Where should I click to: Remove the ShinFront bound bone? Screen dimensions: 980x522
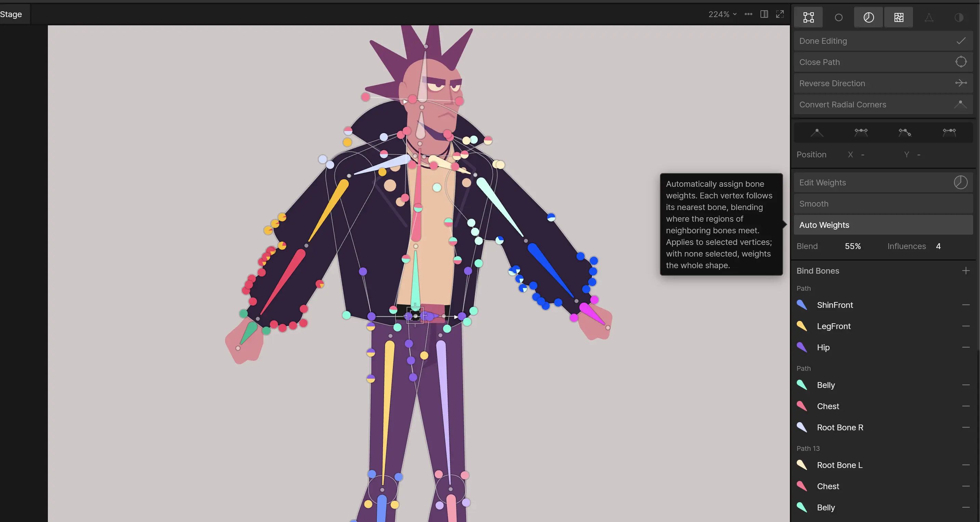coord(966,305)
